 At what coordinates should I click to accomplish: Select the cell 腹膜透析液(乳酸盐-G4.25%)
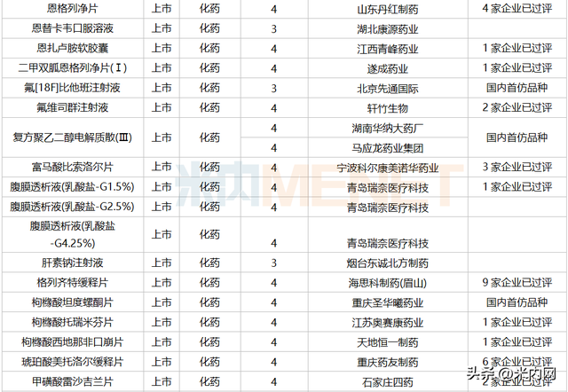click(73, 234)
